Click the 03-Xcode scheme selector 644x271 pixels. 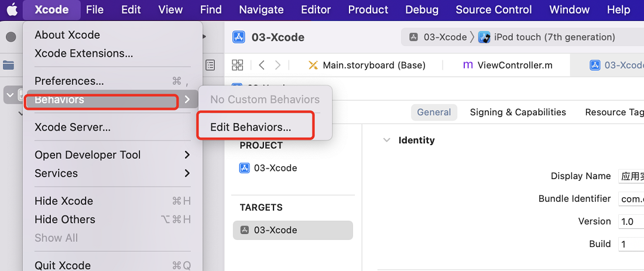tap(438, 37)
